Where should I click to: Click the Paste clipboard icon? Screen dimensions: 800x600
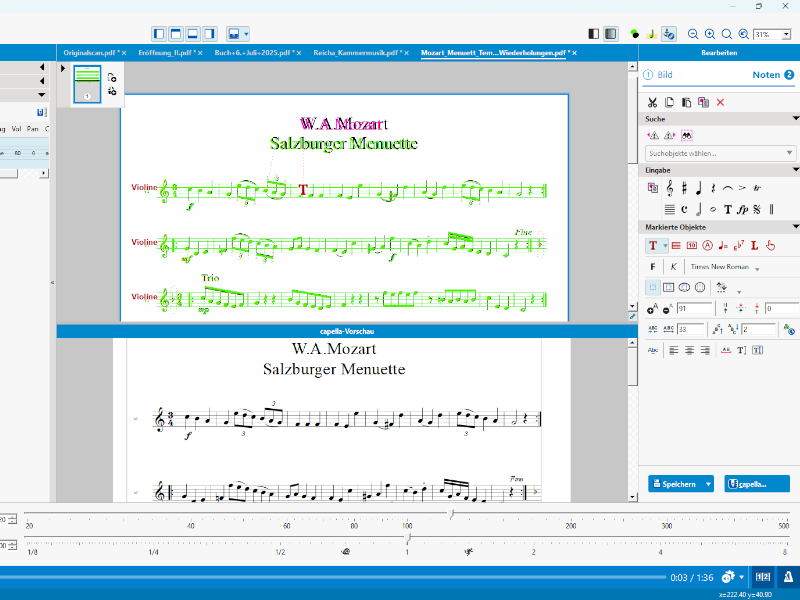686,103
